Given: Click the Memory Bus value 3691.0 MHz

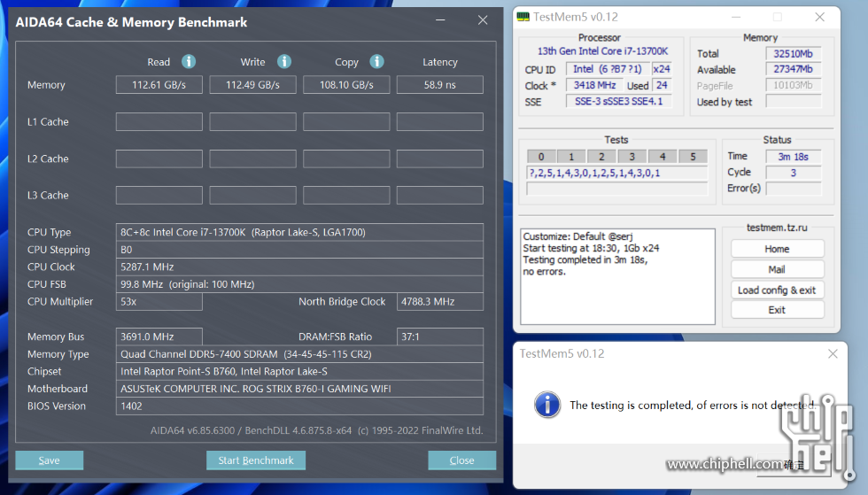Looking at the screenshot, I should (159, 336).
